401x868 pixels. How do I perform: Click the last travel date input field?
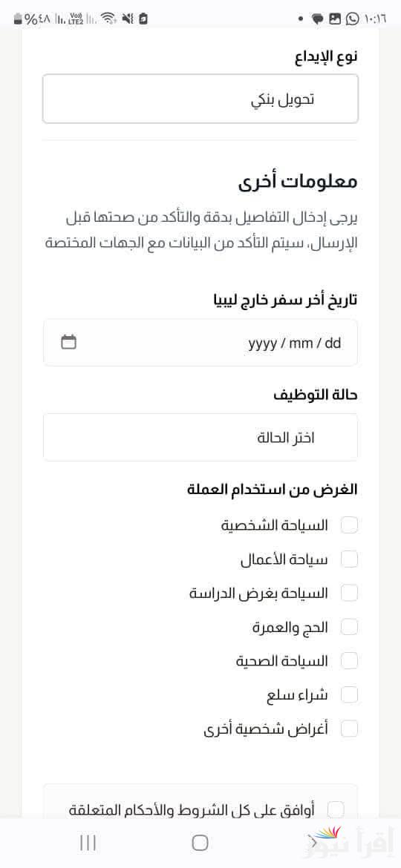point(200,343)
